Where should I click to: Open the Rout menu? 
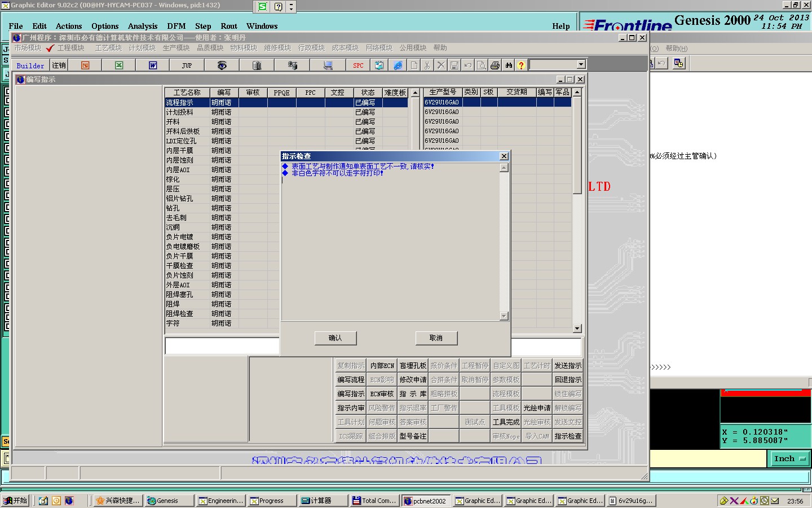click(x=229, y=26)
